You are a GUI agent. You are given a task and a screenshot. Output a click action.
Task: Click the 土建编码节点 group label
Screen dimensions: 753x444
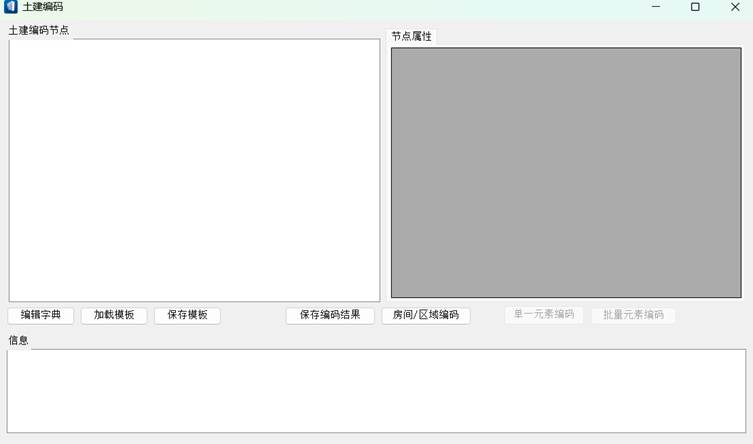[39, 30]
